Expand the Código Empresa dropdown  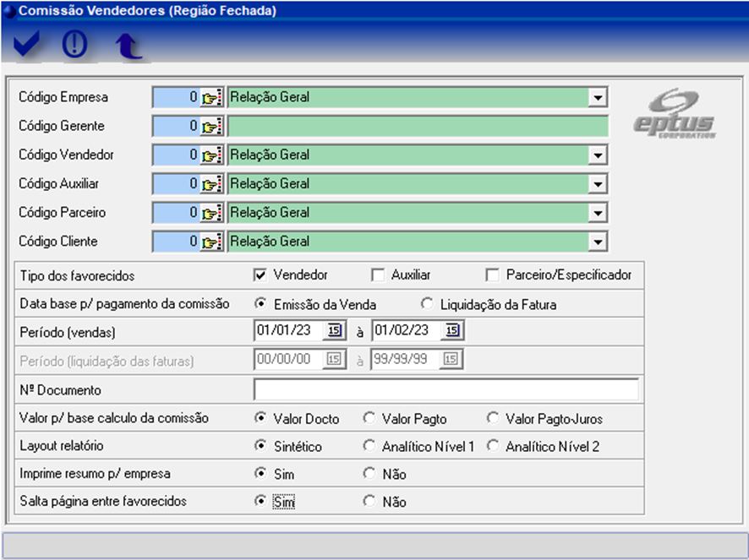tap(599, 98)
